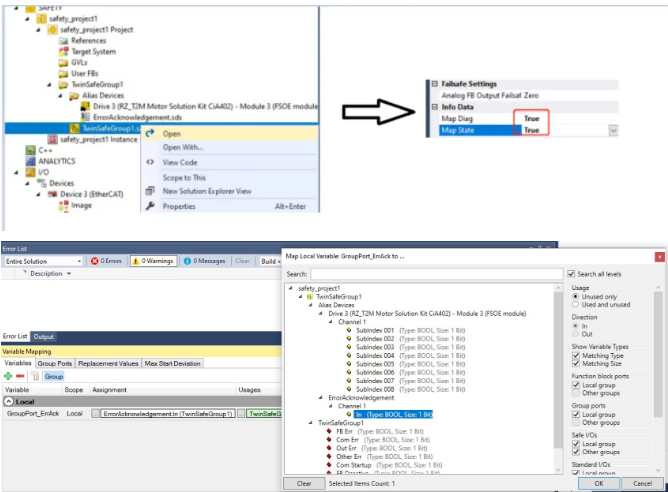This screenshot has height=492, width=668.
Task: Toggle the 0 Errors filter
Action: 108,261
